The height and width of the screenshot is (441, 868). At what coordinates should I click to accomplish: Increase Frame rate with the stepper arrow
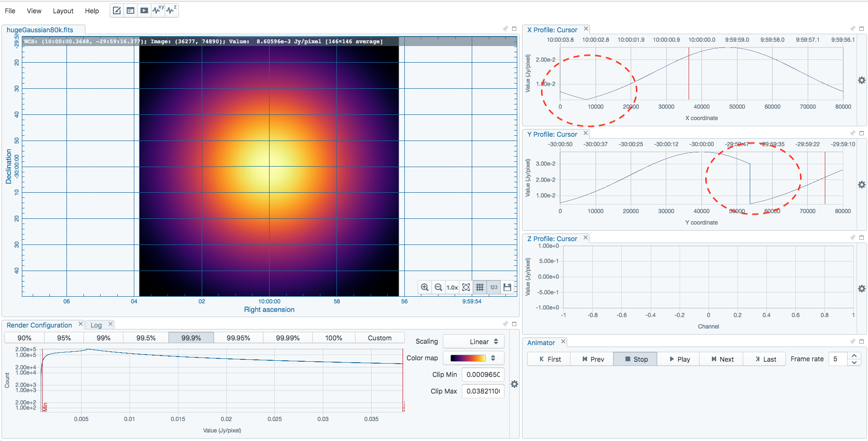(854, 356)
